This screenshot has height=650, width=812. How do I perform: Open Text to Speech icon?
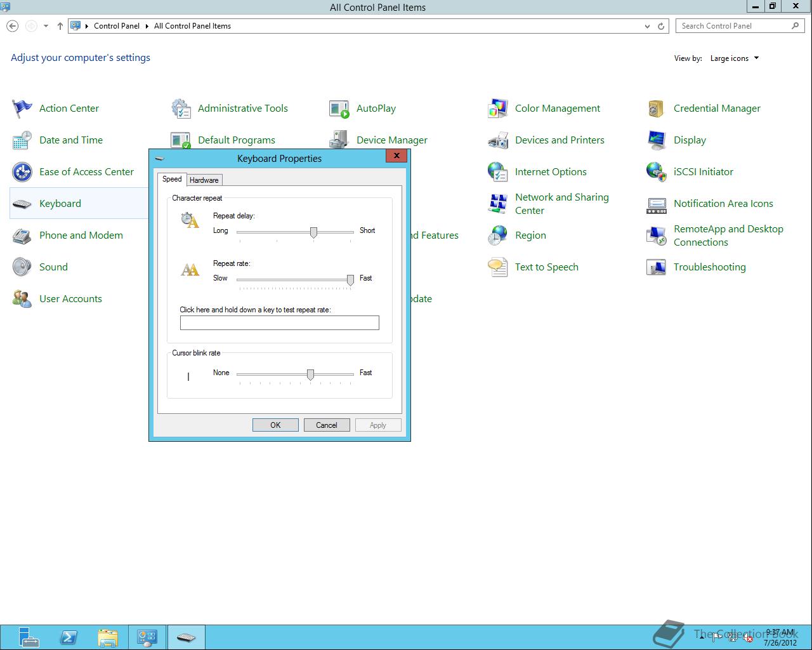[x=498, y=267]
